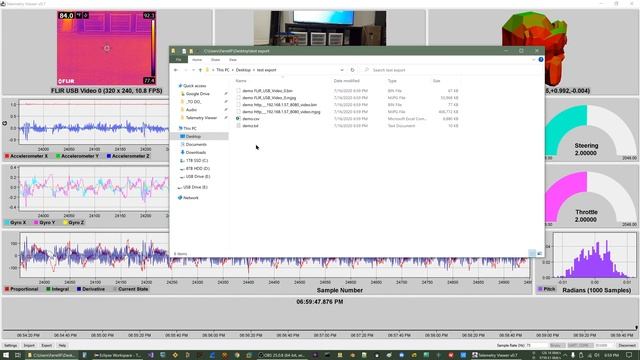The width and height of the screenshot is (640, 360).
Task: Switch Explorer to large icons view
Action: click(x=539, y=253)
